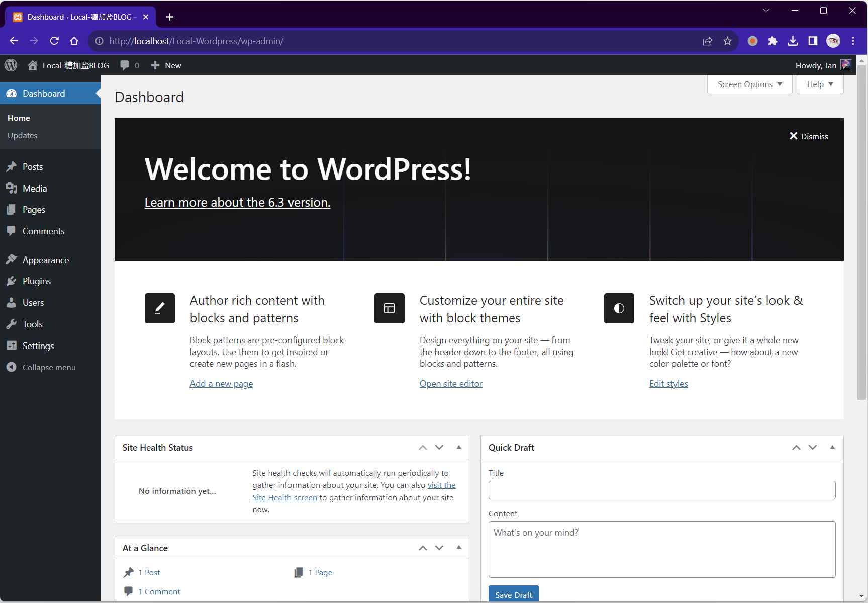Bookmark page with star icon
The height and width of the screenshot is (603, 868).
click(x=727, y=41)
